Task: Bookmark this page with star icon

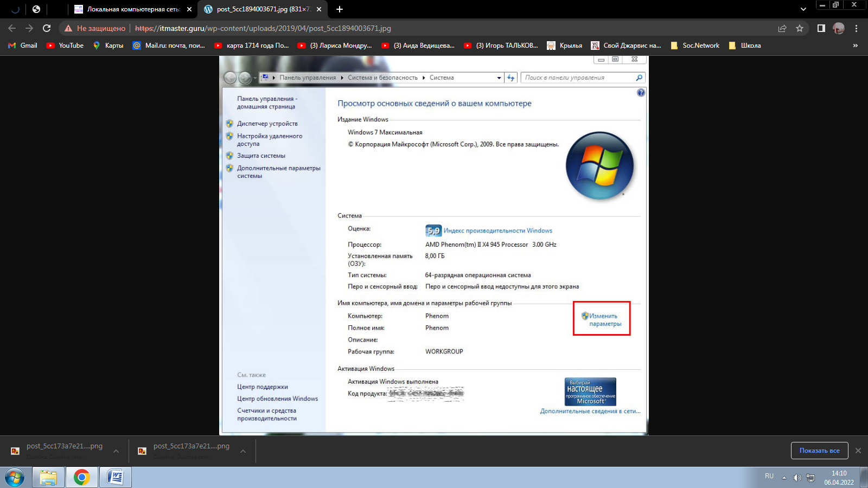Action: point(800,28)
